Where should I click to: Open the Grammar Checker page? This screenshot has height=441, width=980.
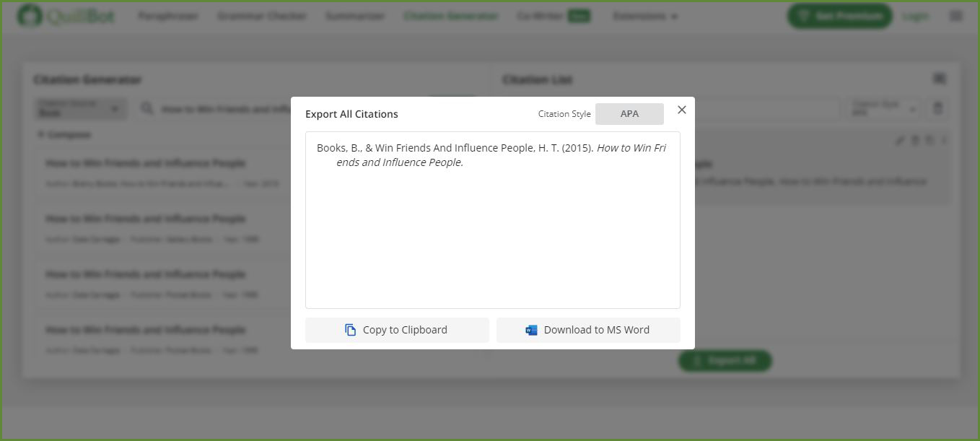262,16
